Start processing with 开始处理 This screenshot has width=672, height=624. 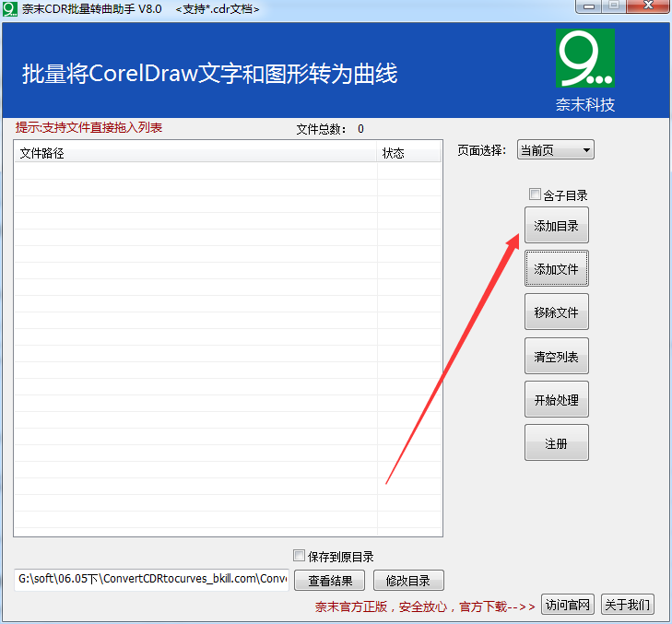556,399
